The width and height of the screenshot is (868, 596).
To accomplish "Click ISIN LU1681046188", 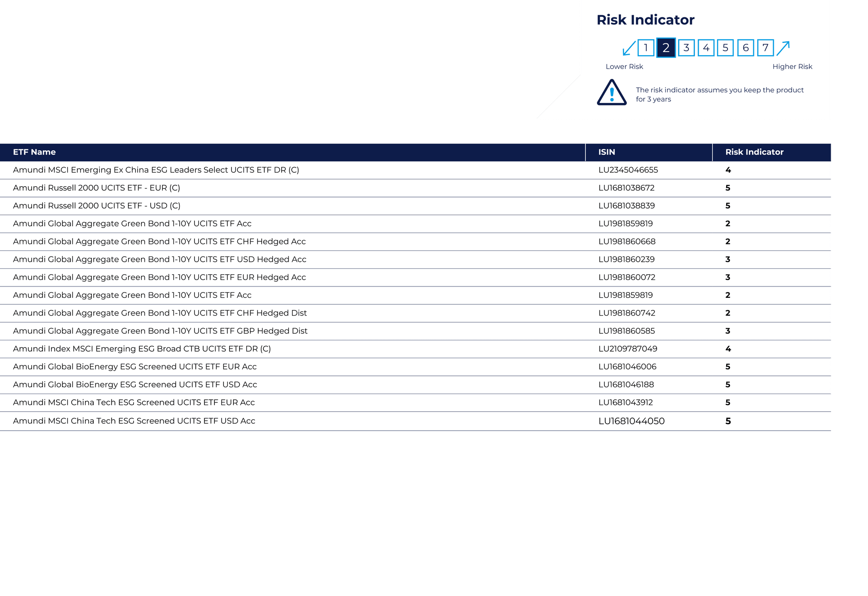I will click(x=626, y=384).
